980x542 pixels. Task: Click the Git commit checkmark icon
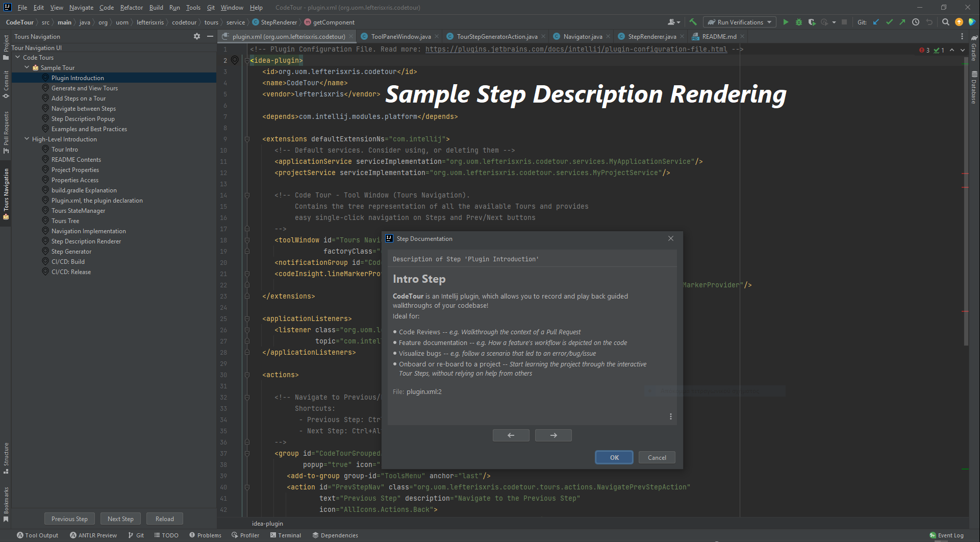pos(889,22)
